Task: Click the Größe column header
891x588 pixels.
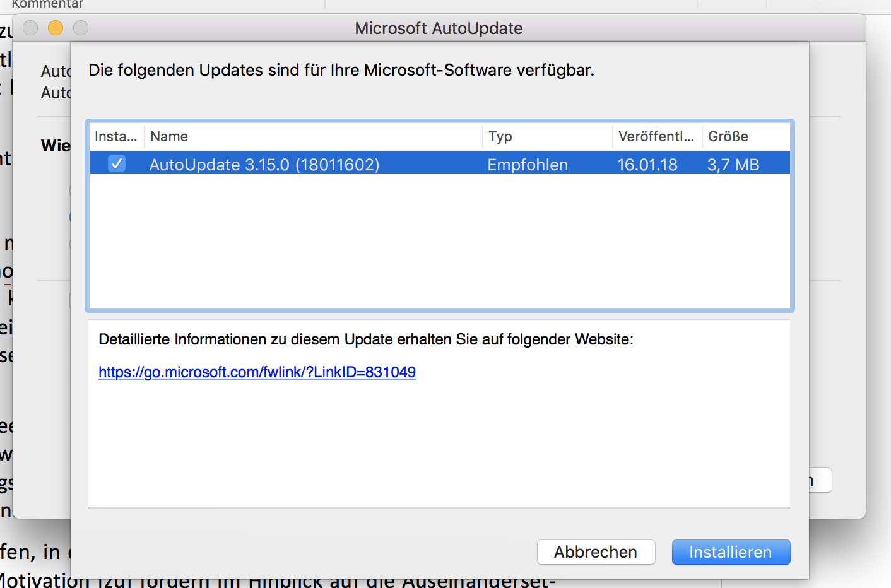Action: [x=746, y=136]
